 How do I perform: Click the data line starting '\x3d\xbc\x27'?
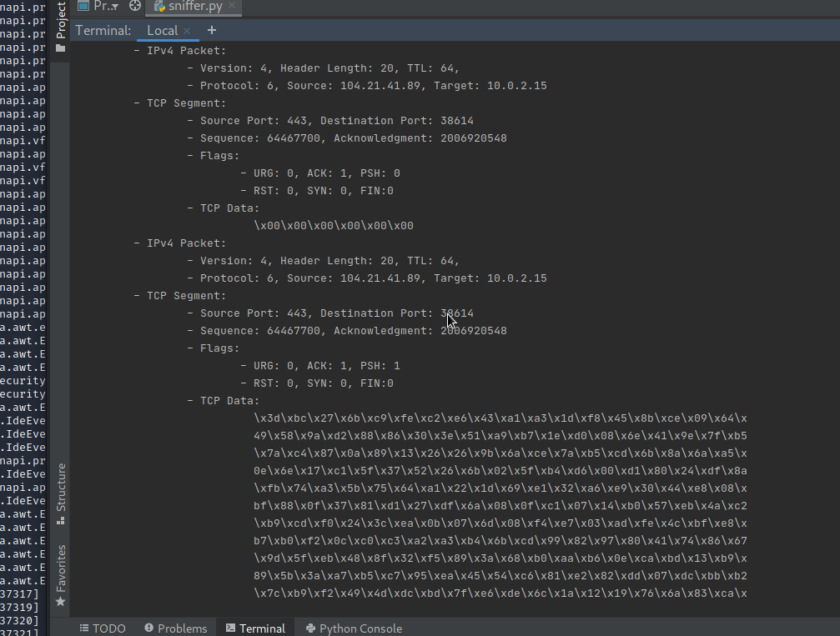500,418
